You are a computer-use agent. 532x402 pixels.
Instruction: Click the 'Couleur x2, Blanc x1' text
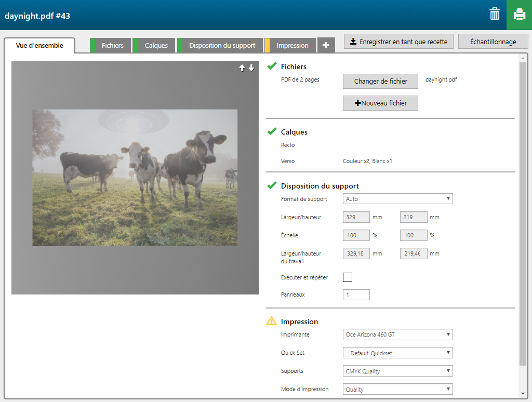367,161
